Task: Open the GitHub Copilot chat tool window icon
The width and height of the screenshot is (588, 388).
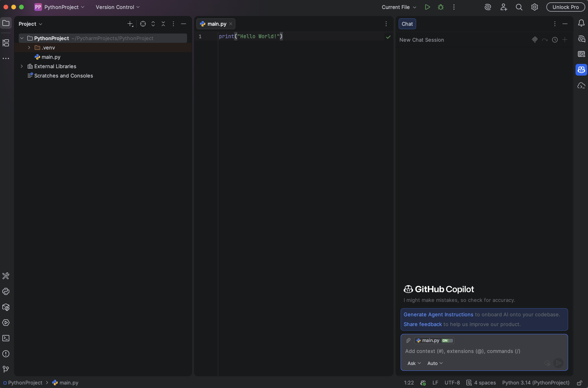Action: coord(581,70)
